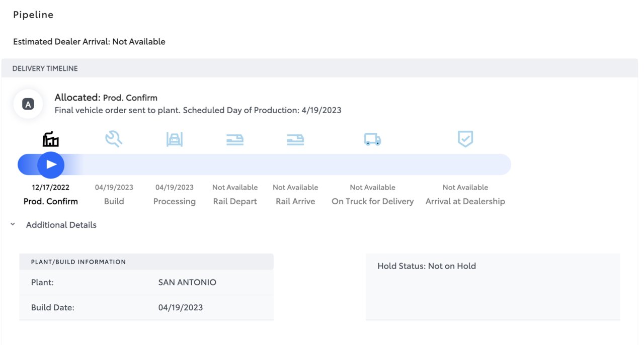Click the Hold Status: Not on Hold text
Screen dimensions: 644x345
427,266
